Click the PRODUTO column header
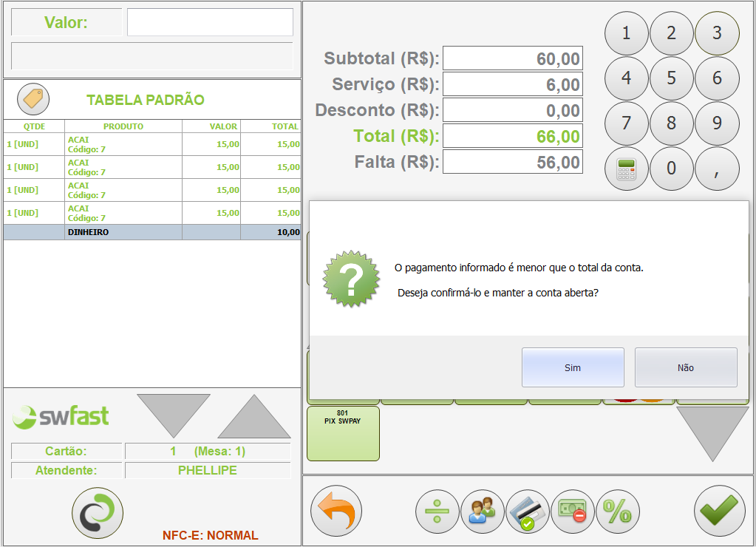 click(123, 126)
